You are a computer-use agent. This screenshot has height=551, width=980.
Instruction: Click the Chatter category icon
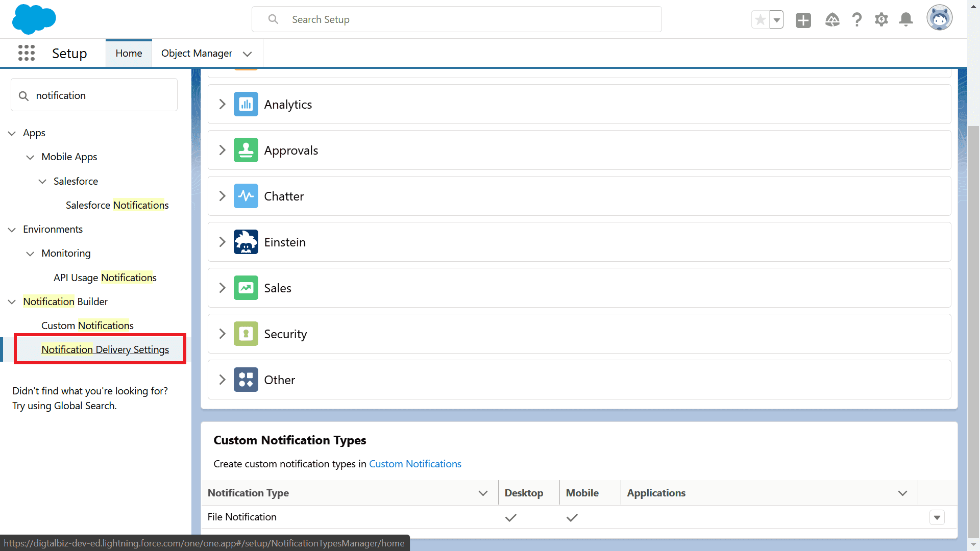[x=246, y=196]
